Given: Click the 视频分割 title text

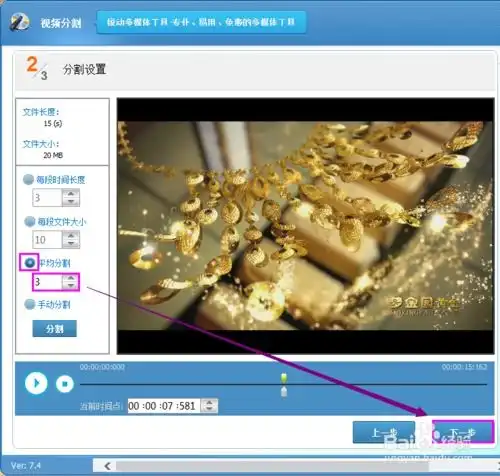Looking at the screenshot, I should pyautogui.click(x=61, y=23).
